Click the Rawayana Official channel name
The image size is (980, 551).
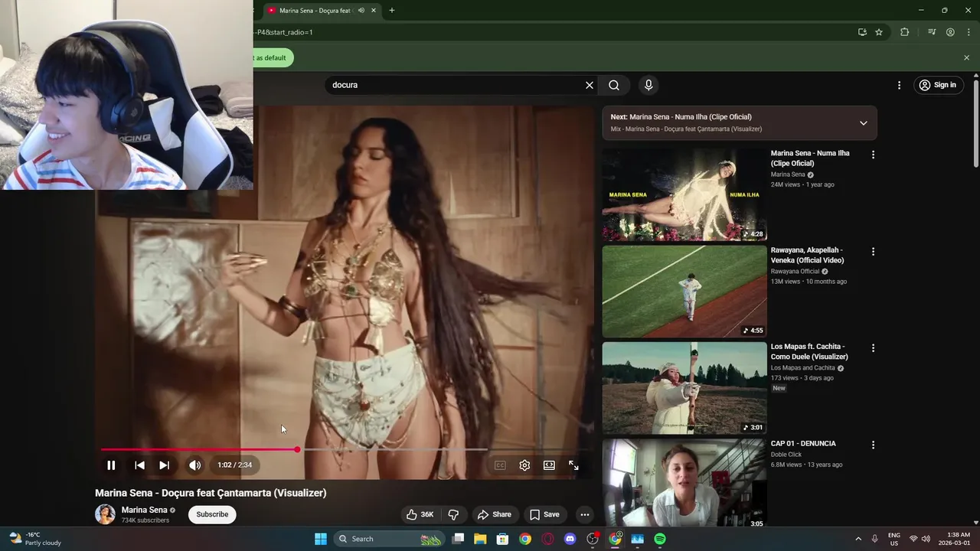[x=795, y=271]
